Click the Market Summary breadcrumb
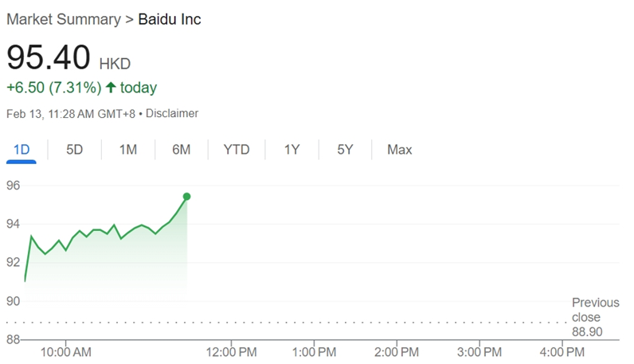 point(64,19)
